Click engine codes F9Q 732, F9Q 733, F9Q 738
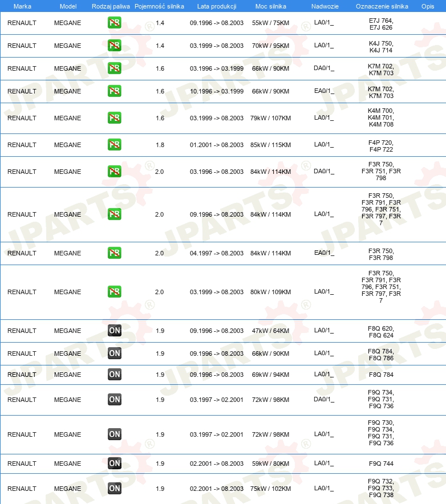 pyautogui.click(x=381, y=488)
